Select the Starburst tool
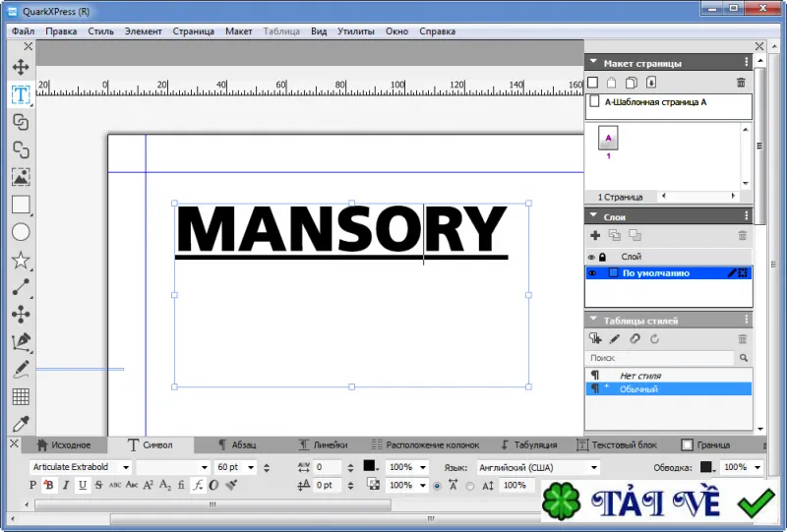Screen dimensions: 787x532 click(x=21, y=260)
